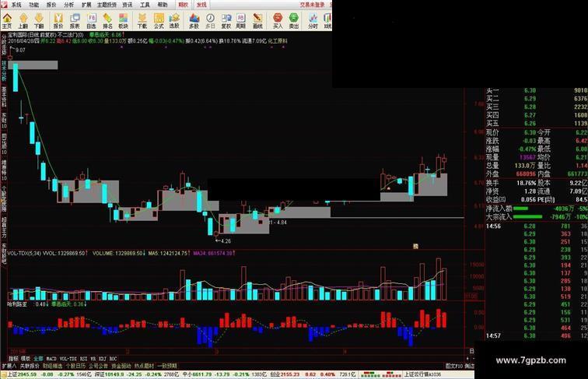Image resolution: width=588 pixels, height=379 pixels.
Task: Click the 扩展∧ expander at bottom
Action: [9, 366]
